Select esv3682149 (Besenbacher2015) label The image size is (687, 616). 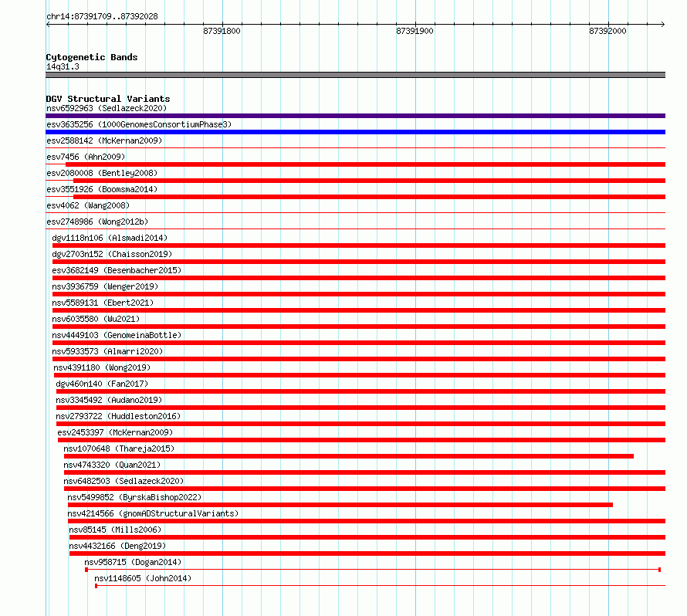pos(117,270)
